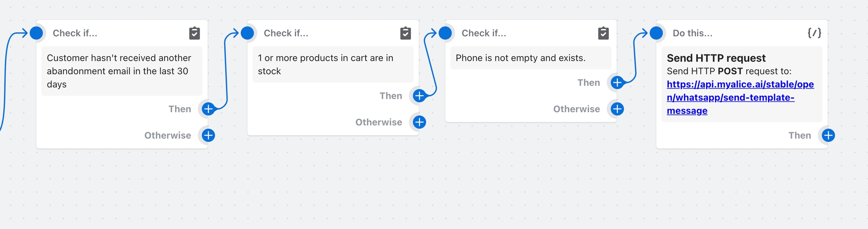The image size is (868, 229).
Task: Select the Send HTTP request action heading
Action: [x=716, y=58]
